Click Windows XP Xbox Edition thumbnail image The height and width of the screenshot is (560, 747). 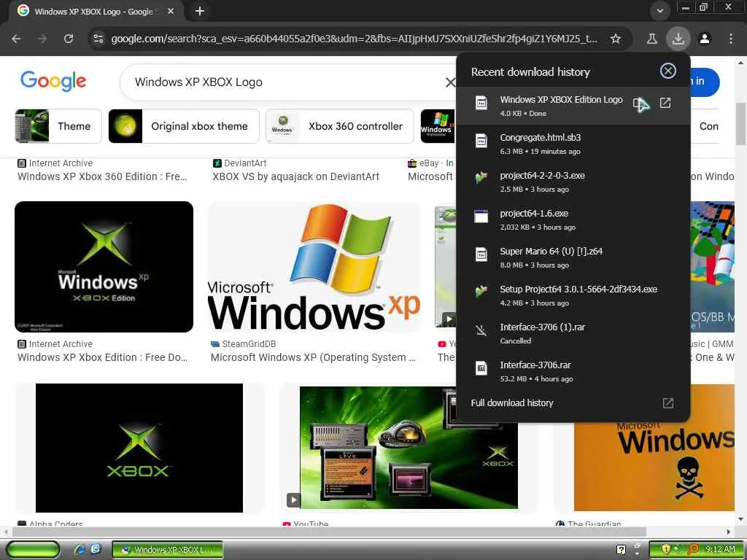click(104, 267)
